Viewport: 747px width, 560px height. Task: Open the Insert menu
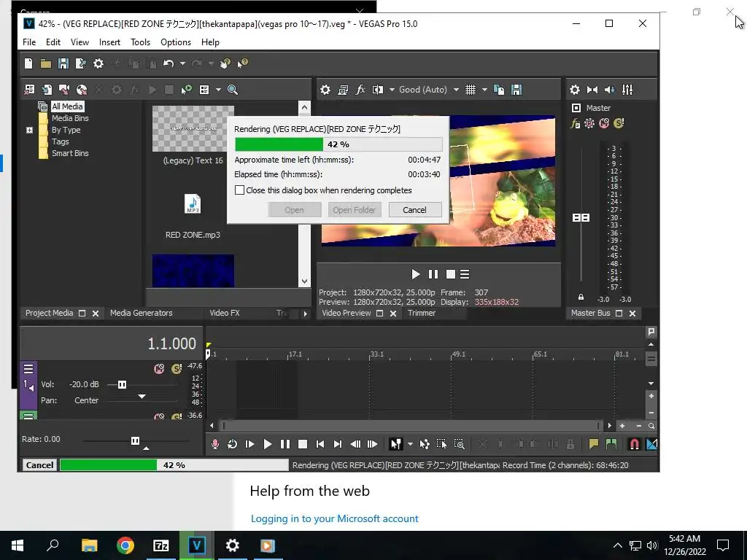point(109,42)
